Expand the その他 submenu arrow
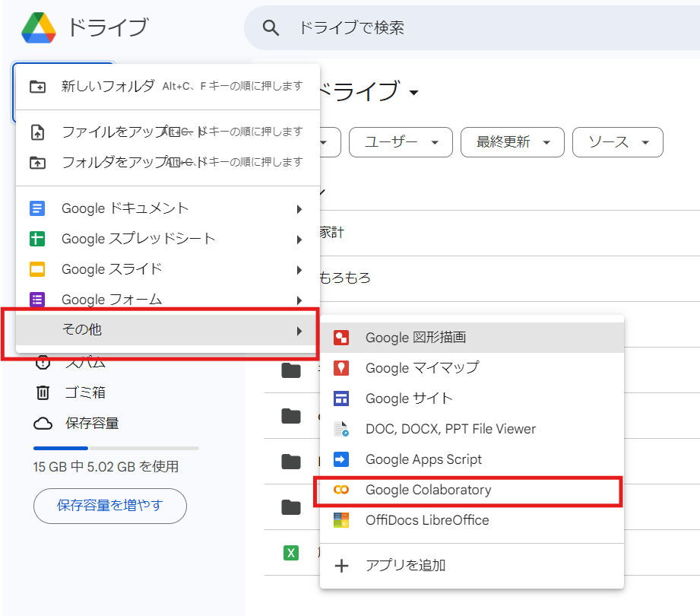Screen dimensions: 700x616 (299, 331)
